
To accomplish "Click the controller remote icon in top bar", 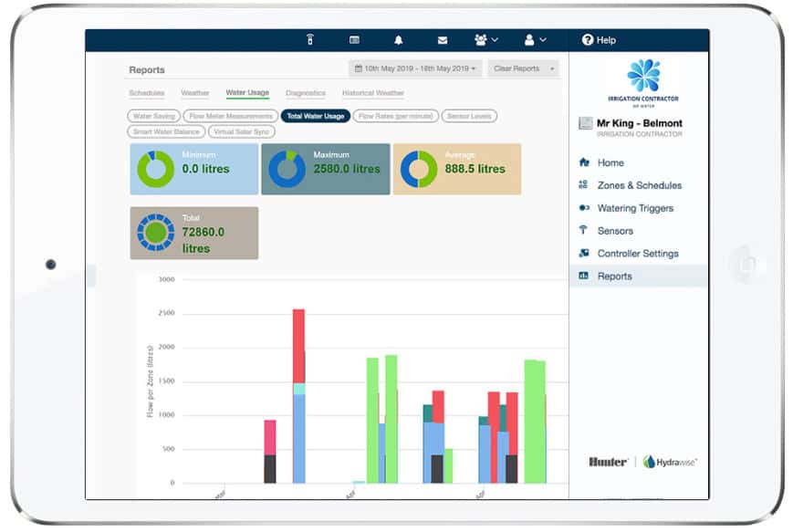I will [x=309, y=40].
